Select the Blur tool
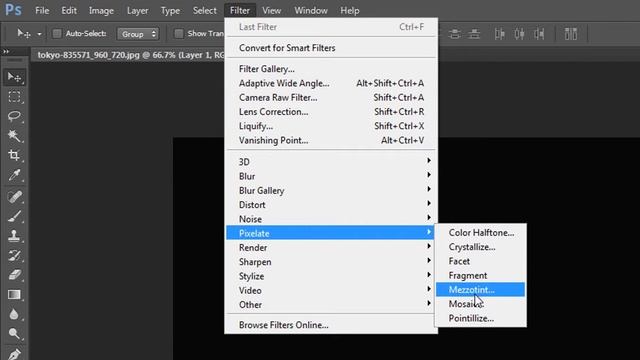Viewport: 640px width, 360px height. pyautogui.click(x=15, y=314)
